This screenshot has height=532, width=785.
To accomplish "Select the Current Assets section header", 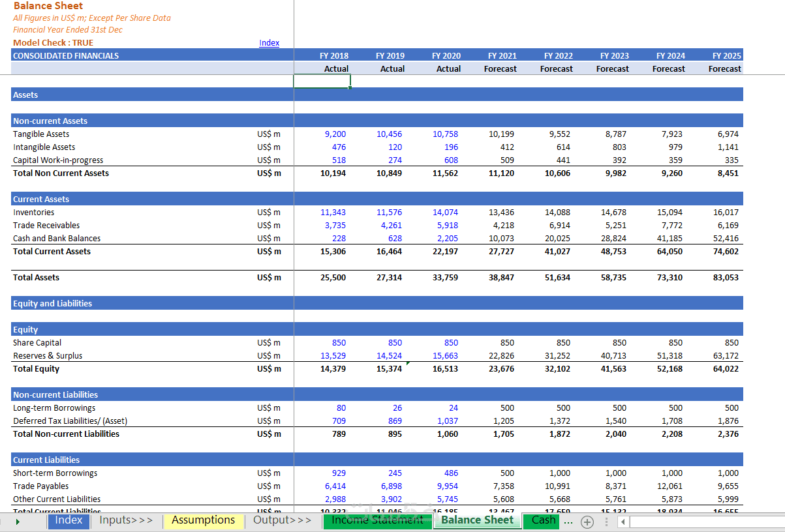I will pyautogui.click(x=41, y=199).
